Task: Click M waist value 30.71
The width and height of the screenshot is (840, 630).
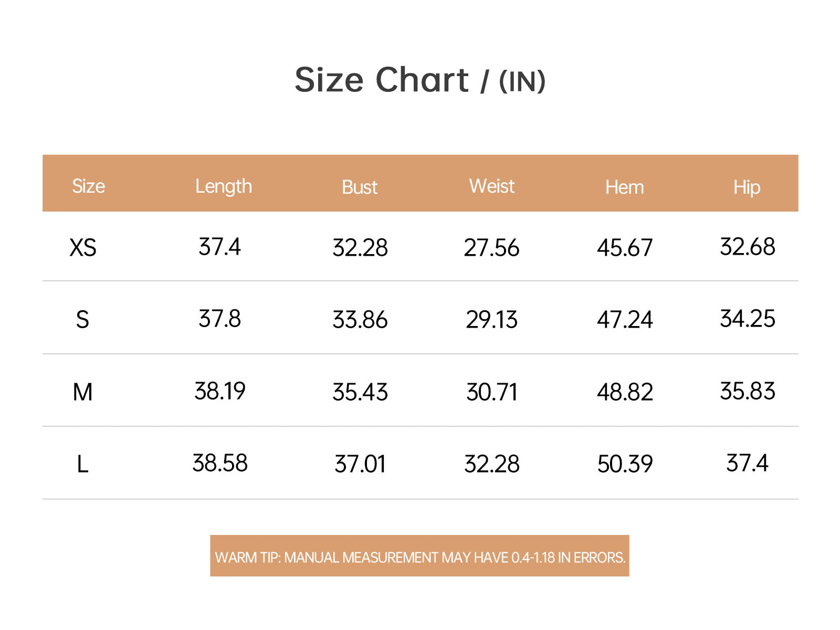Action: coord(492,392)
